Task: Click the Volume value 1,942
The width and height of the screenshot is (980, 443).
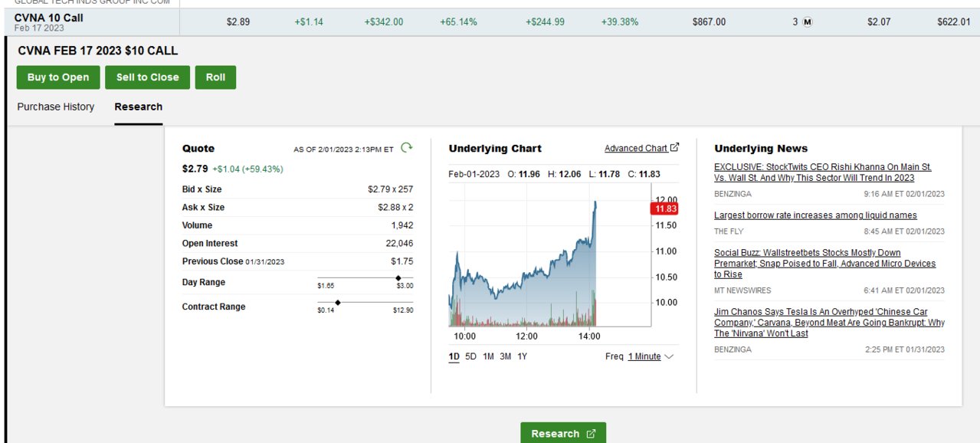Action: 402,225
